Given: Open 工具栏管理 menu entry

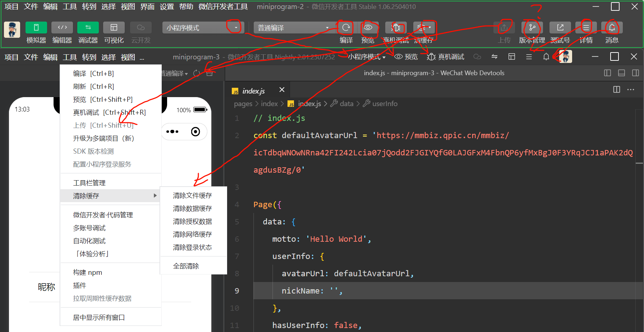Looking at the screenshot, I should pos(89,183).
